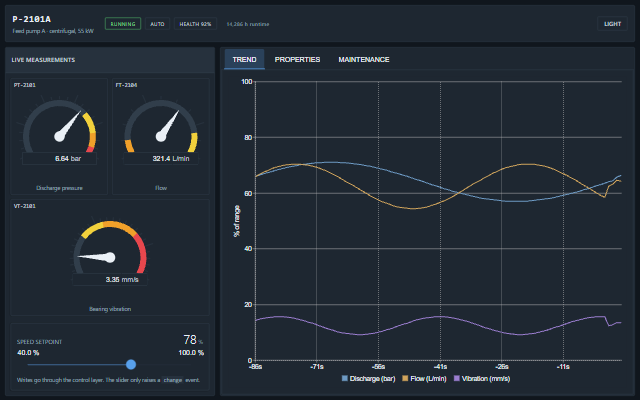Click the speed setpoint slider handle
The width and height of the screenshot is (640, 400).
pos(131,364)
